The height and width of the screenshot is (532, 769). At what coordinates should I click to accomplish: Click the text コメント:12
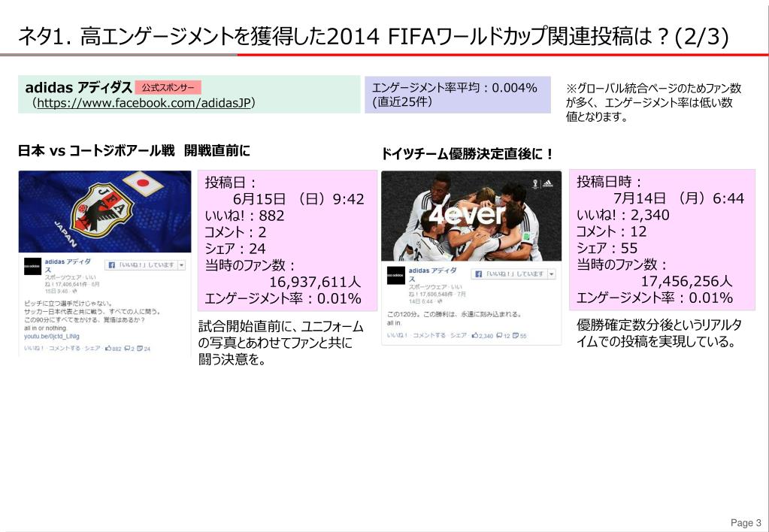point(612,231)
